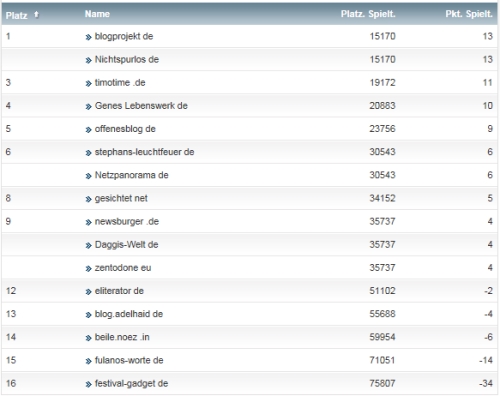Click the arrow icon before Genes Lebenswerk
This screenshot has width=500, height=396.
(x=88, y=107)
